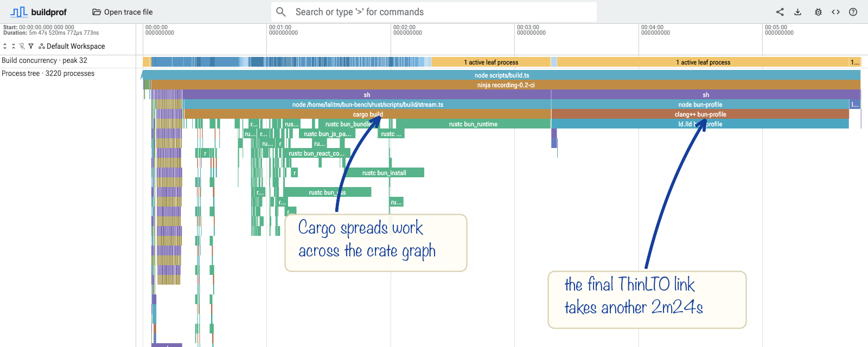Select the truncated 'rustc ...' slice

tap(391, 134)
